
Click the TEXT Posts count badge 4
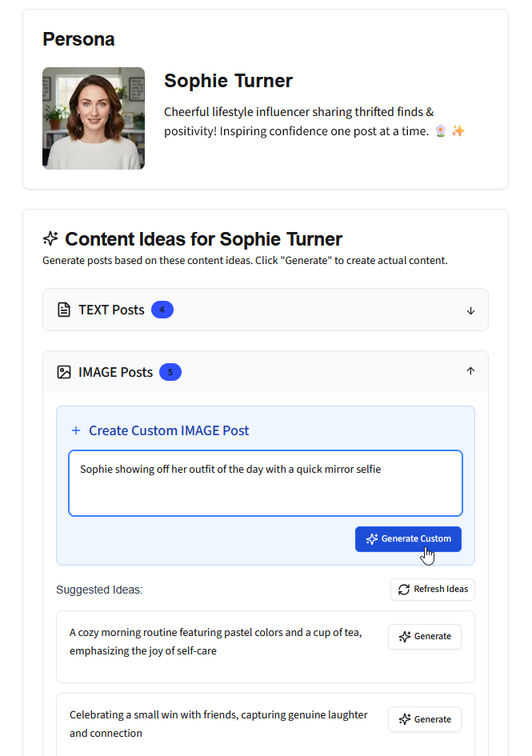(x=162, y=310)
